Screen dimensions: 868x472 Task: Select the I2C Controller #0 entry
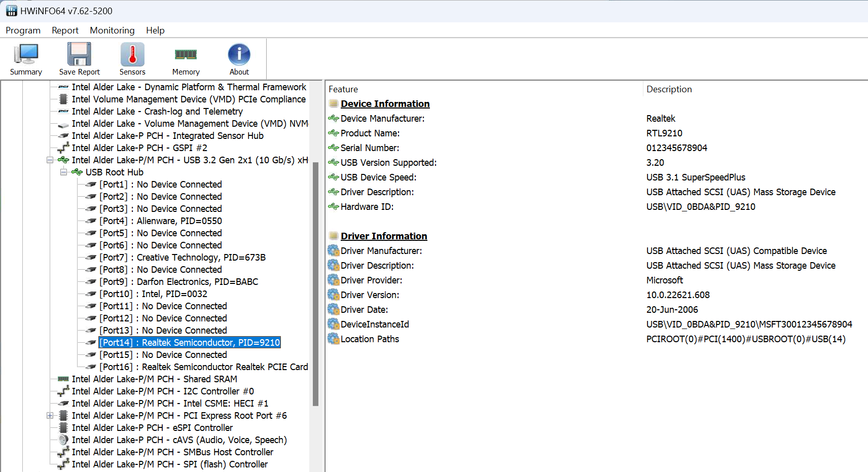pos(163,391)
